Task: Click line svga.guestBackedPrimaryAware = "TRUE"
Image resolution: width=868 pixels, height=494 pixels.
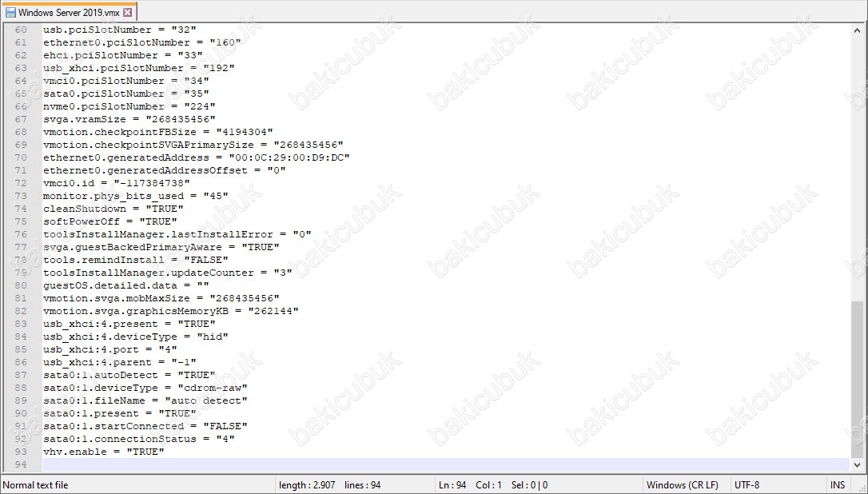Action: pos(161,247)
